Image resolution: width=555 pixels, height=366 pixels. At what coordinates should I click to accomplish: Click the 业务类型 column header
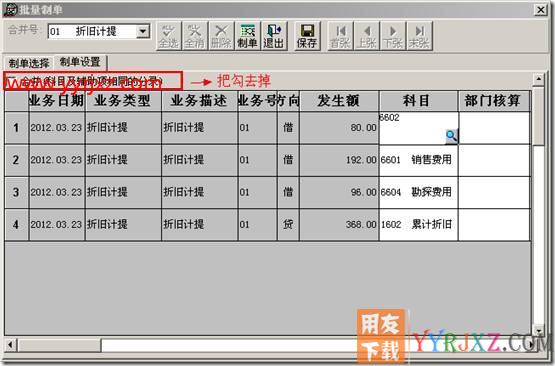click(x=123, y=101)
